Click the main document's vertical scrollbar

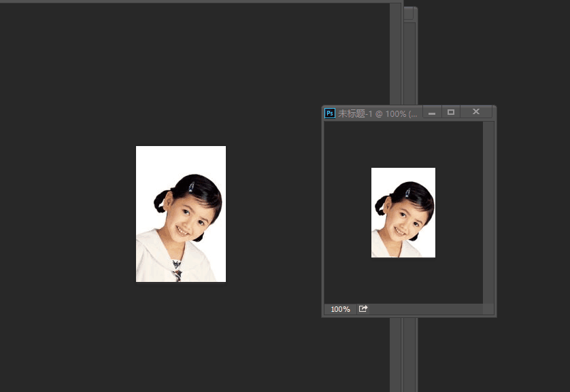395,54
